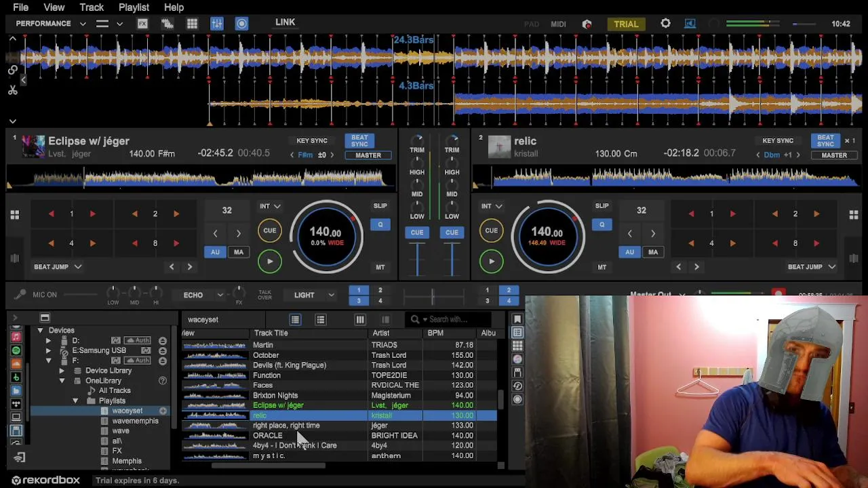This screenshot has height=488, width=868.
Task: Enable headphone CUE for channel 2
Action: coord(452,232)
